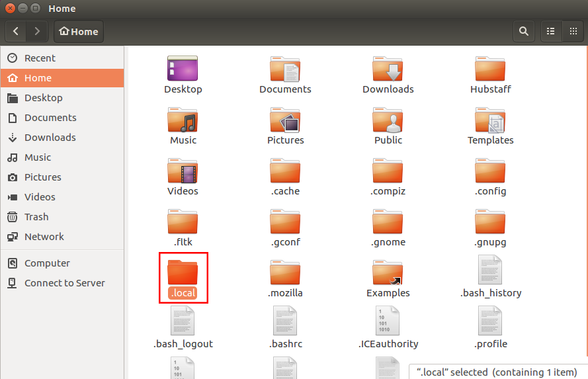Open Pictures in the sidebar
Viewport: 588px width, 379px height.
[x=62, y=177]
